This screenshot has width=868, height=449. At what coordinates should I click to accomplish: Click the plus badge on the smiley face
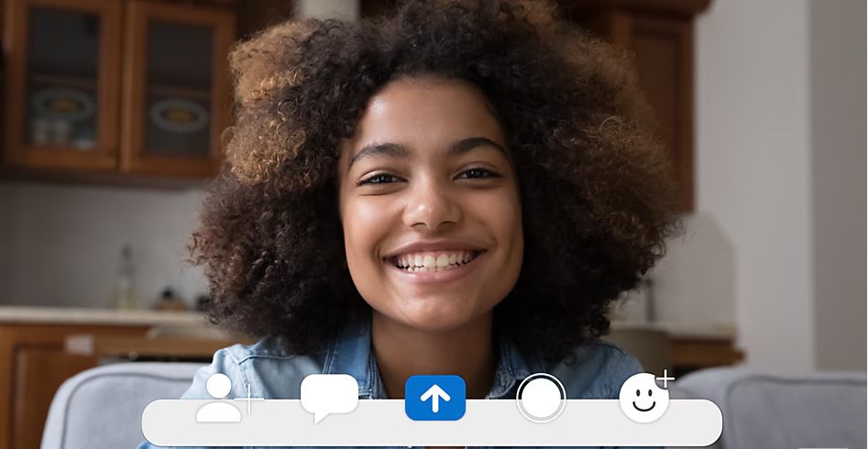pyautogui.click(x=665, y=378)
